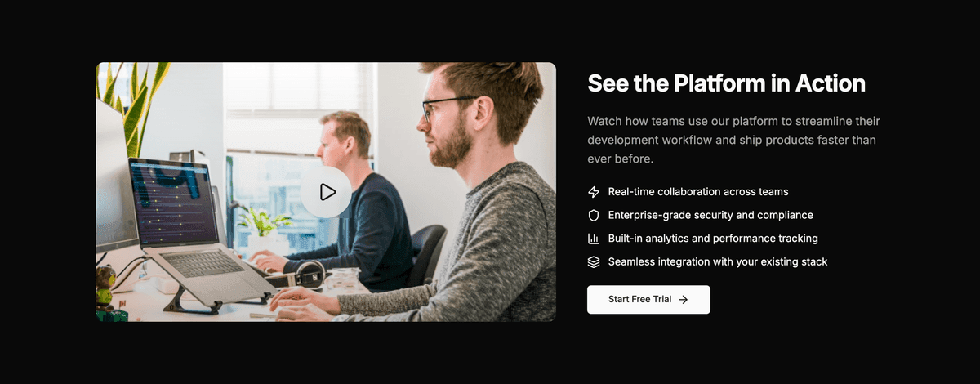Image resolution: width=980 pixels, height=384 pixels.
Task: Play the platform demo video
Action: pos(326,192)
